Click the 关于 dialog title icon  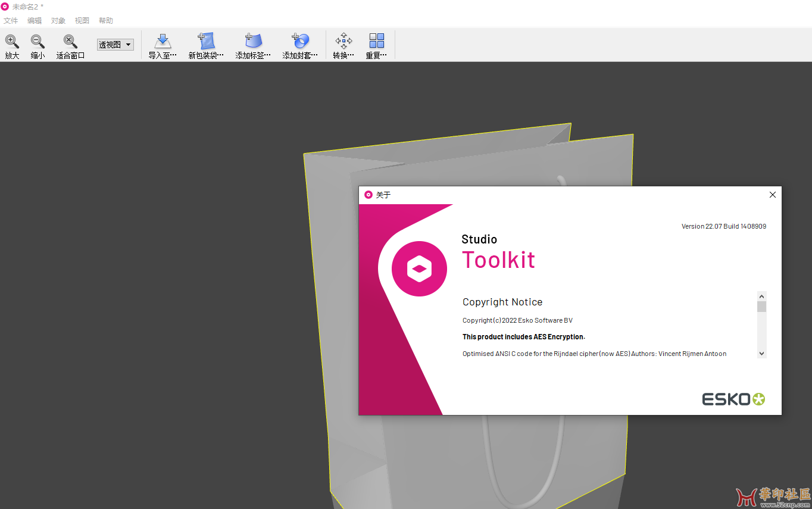368,195
